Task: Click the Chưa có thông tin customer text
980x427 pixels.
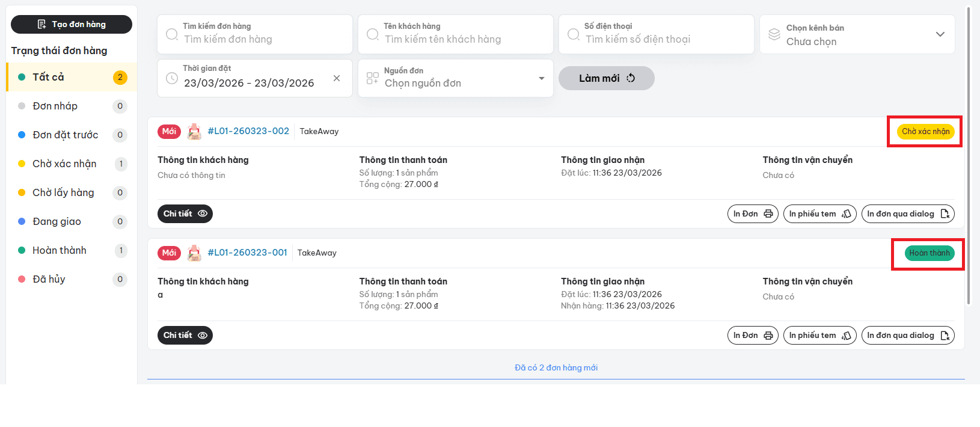Action: coord(191,175)
